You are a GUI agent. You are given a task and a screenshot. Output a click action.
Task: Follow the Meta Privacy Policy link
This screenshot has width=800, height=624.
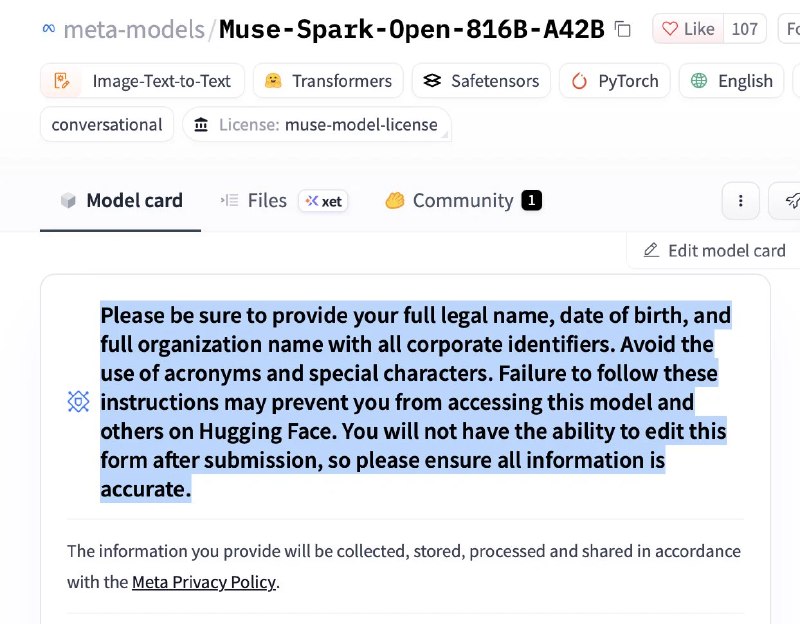point(204,582)
